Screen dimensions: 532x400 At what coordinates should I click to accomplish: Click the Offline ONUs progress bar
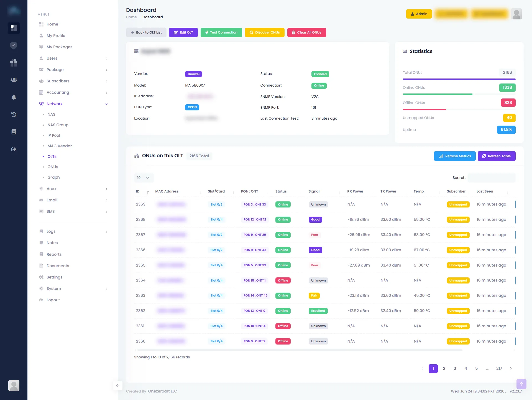pyautogui.click(x=459, y=110)
